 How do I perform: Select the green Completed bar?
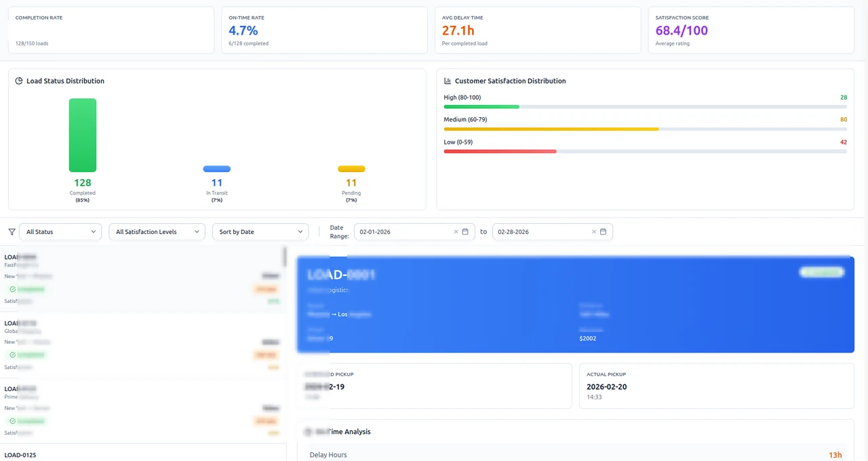83,135
